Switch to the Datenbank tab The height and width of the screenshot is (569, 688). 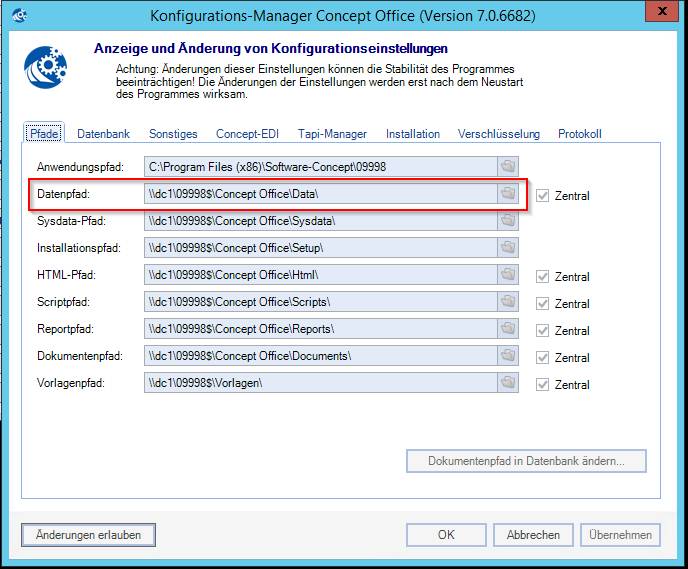104,134
